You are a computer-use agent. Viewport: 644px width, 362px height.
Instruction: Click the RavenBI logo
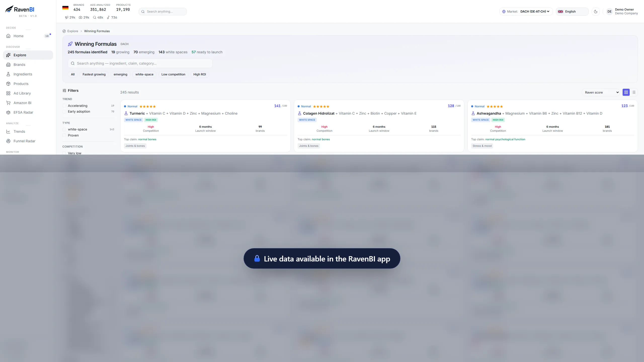coord(20,9)
